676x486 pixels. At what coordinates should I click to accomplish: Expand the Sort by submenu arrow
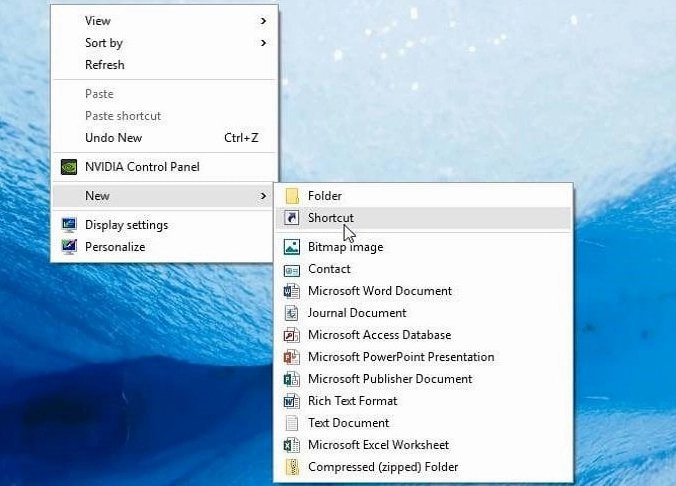pos(264,43)
